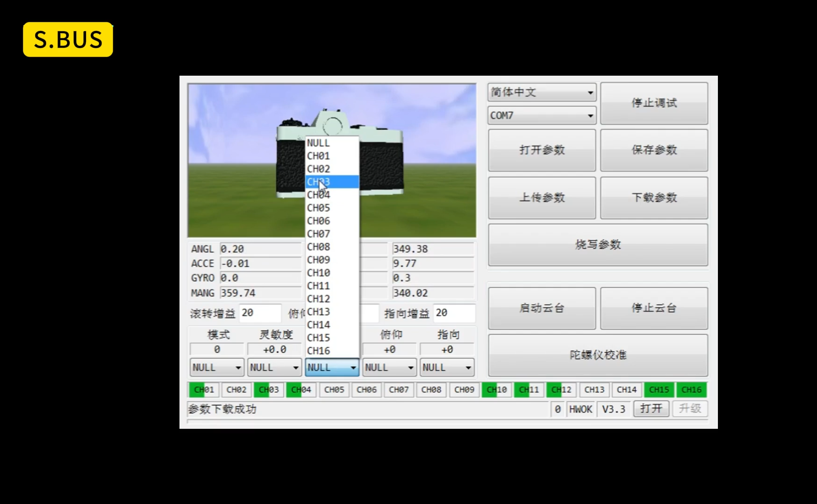
Task: Click the value 349.38
Action: (x=433, y=249)
